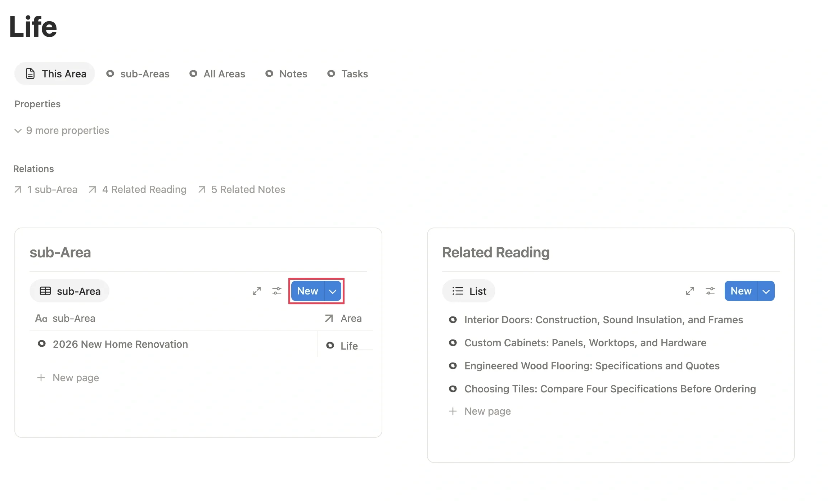Click the Area relation column header

coord(343,318)
